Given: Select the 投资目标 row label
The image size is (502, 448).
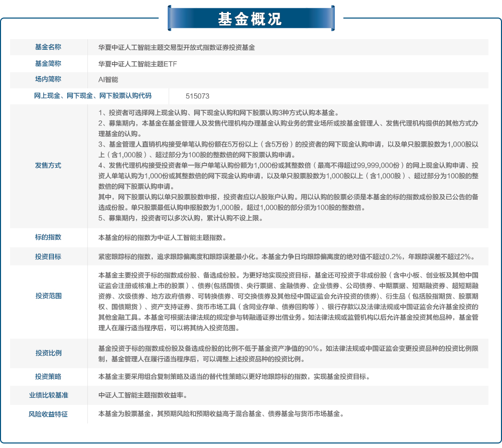Looking at the screenshot, I should pos(48,257).
